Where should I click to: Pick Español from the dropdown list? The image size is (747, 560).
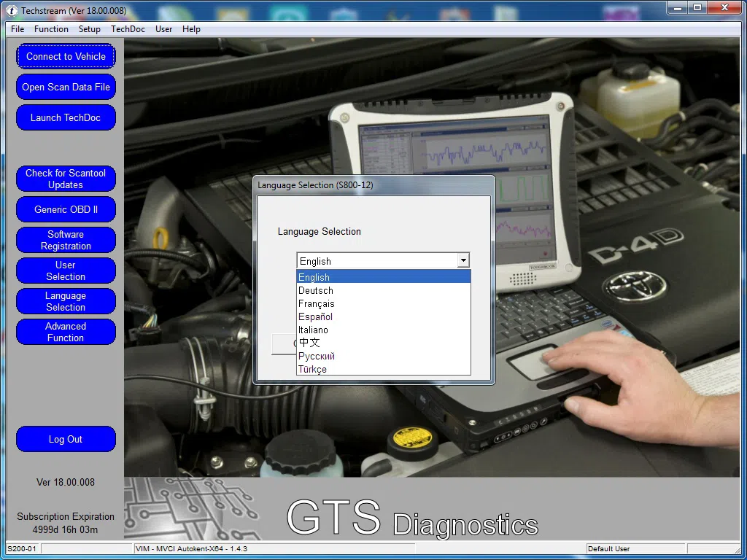(x=315, y=316)
